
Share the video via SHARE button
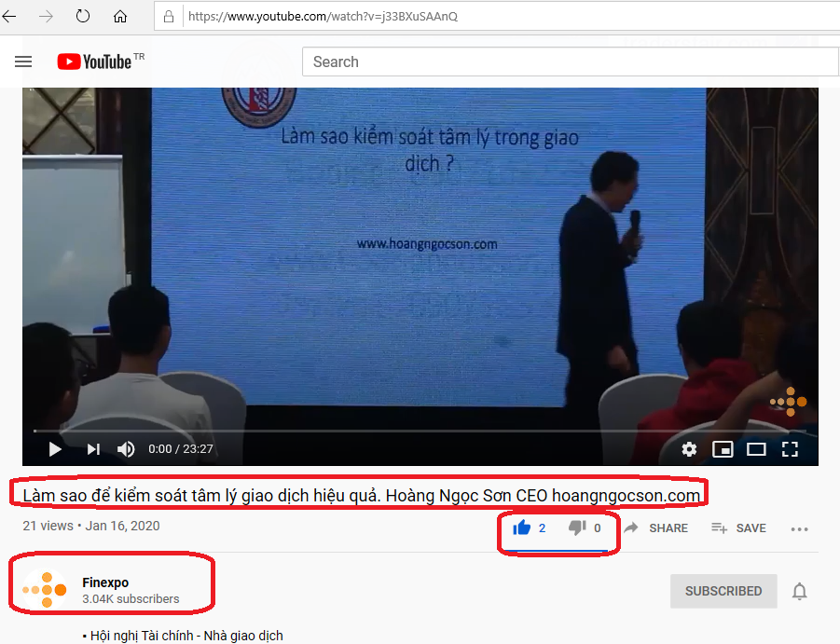point(655,528)
